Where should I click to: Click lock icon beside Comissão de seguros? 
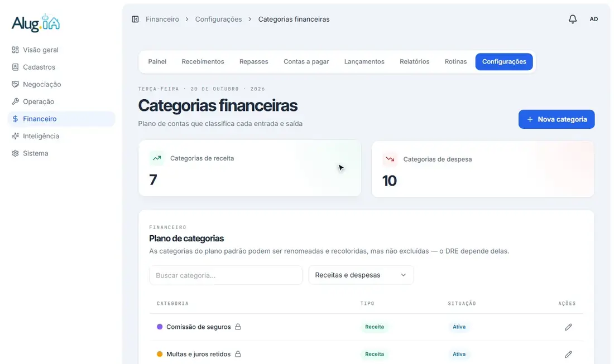[238, 327]
